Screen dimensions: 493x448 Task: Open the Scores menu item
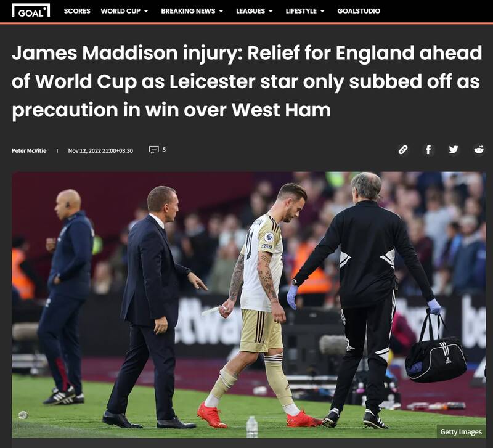77,11
